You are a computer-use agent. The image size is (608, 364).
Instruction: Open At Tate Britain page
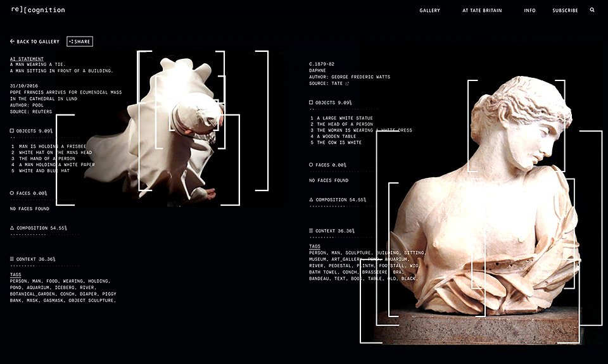[482, 11]
